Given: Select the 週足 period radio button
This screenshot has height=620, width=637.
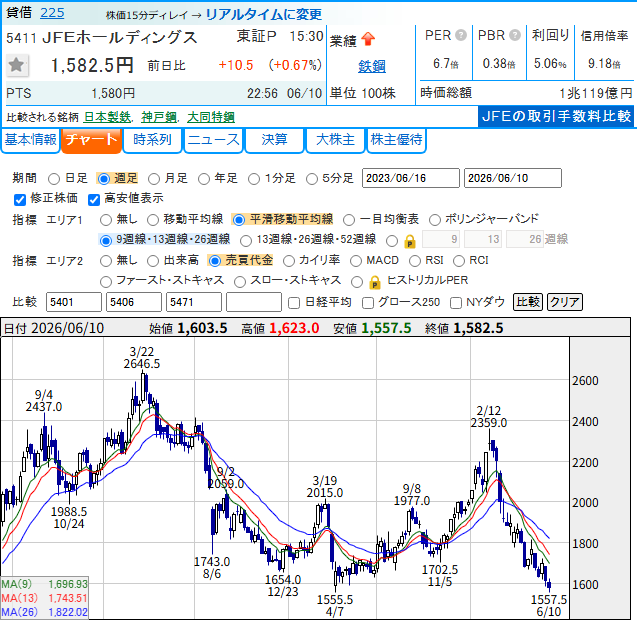Looking at the screenshot, I should pos(104,179).
